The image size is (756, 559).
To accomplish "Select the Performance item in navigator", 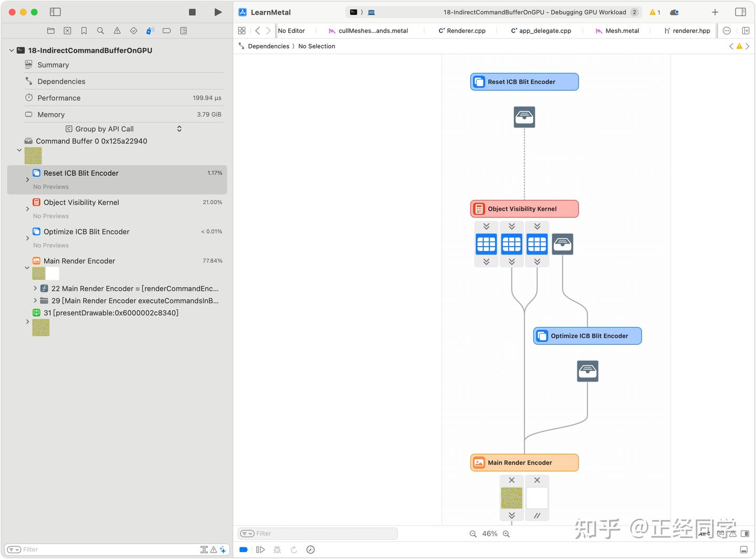I will 124,98.
